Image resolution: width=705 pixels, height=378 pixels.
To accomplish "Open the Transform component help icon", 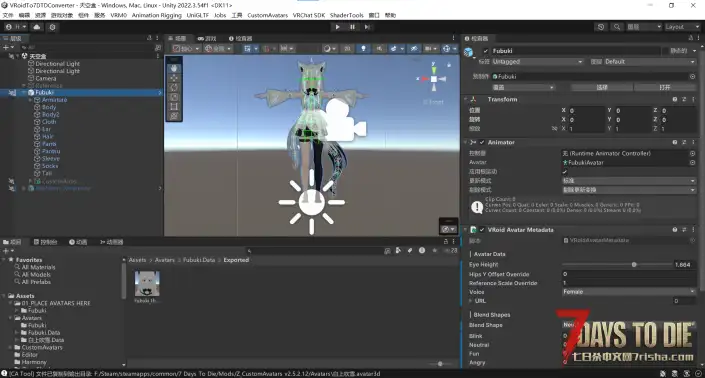I will [x=675, y=99].
